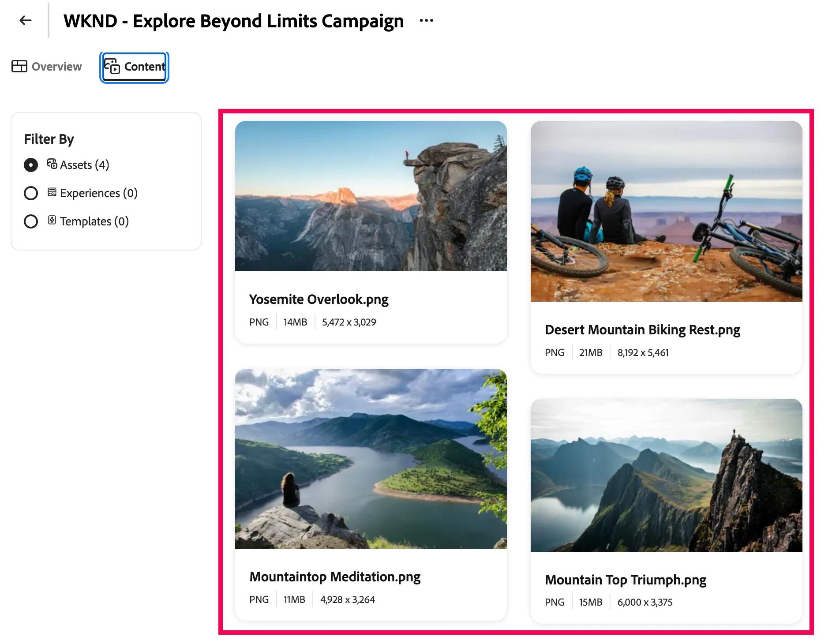Image resolution: width=832 pixels, height=644 pixels.
Task: Go back using the left arrow icon
Action: pos(26,20)
